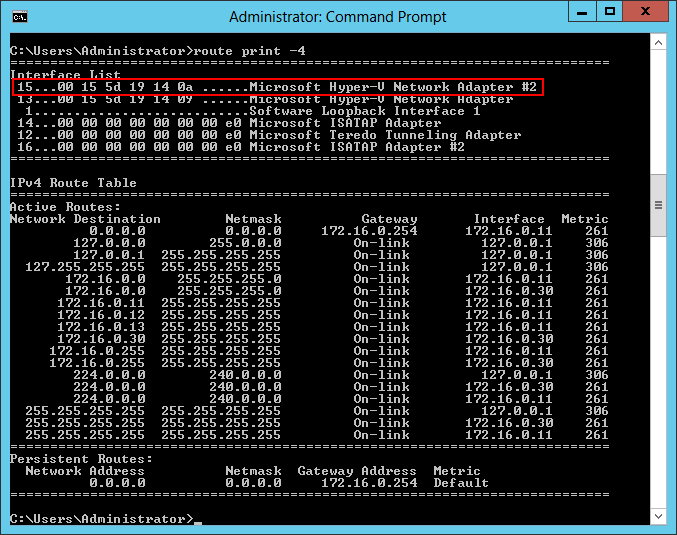Click the 'Interface' column header
The width and height of the screenshot is (677, 535).
[509, 219]
